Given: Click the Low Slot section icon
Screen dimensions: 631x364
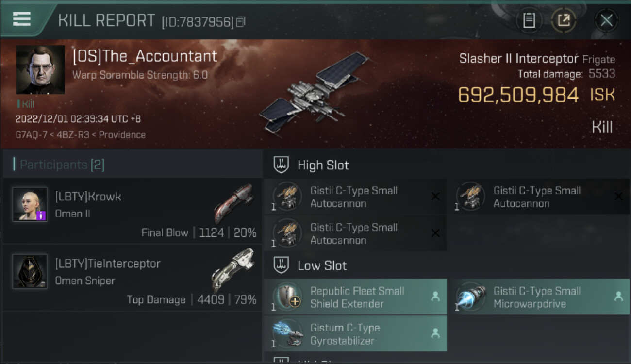Looking at the screenshot, I should click(x=282, y=265).
